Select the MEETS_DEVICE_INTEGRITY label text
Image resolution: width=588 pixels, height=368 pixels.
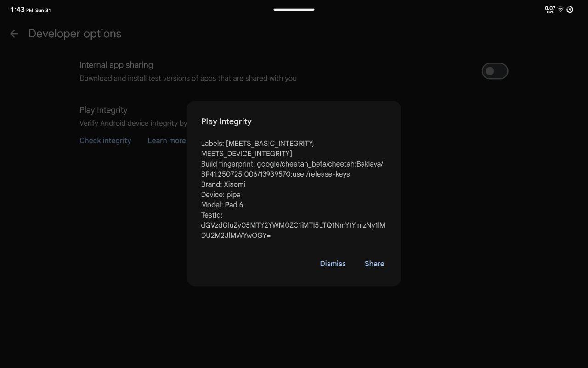[x=245, y=154]
